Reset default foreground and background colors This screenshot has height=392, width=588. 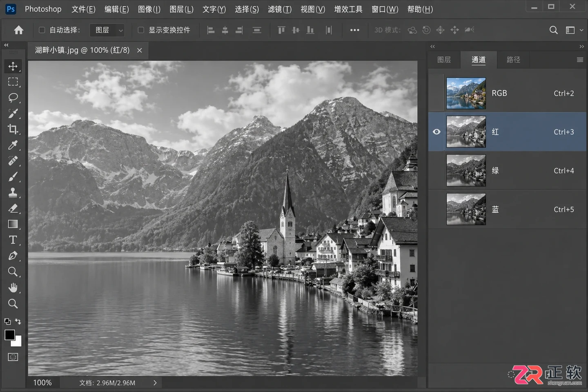7,321
